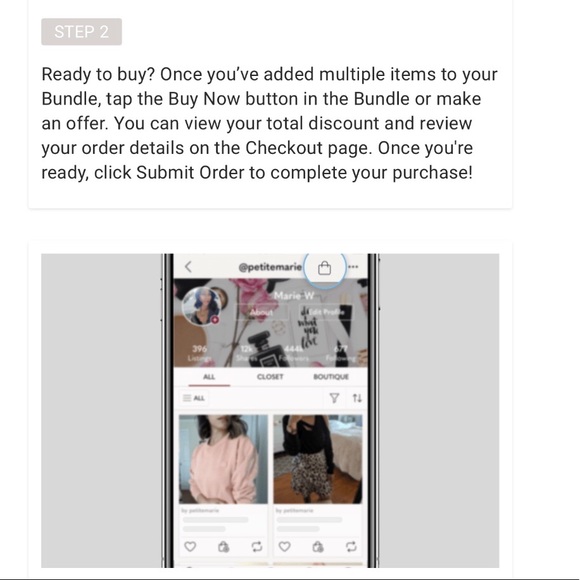The height and width of the screenshot is (580, 580).
Task: Open the pink sweater listing photo
Action: (x=223, y=459)
